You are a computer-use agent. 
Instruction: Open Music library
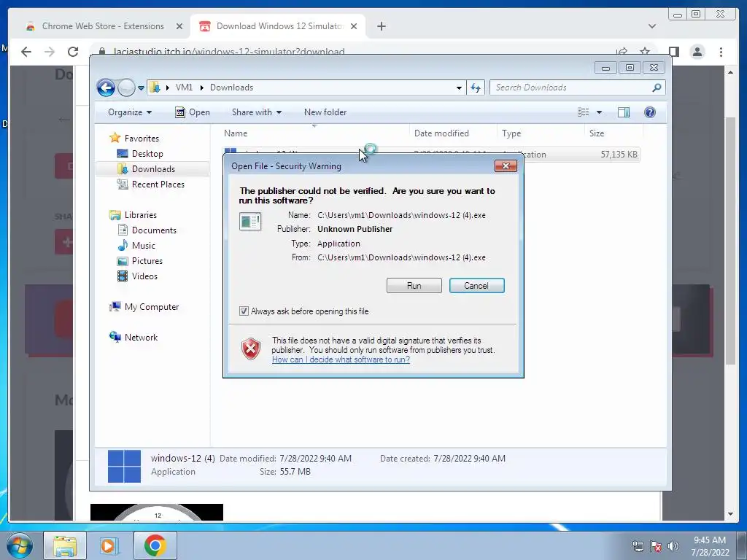coord(144,246)
